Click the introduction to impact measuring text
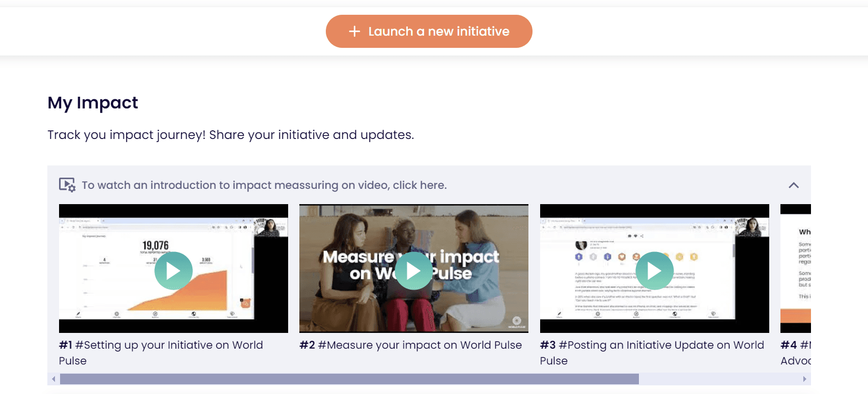The width and height of the screenshot is (868, 394). (264, 185)
